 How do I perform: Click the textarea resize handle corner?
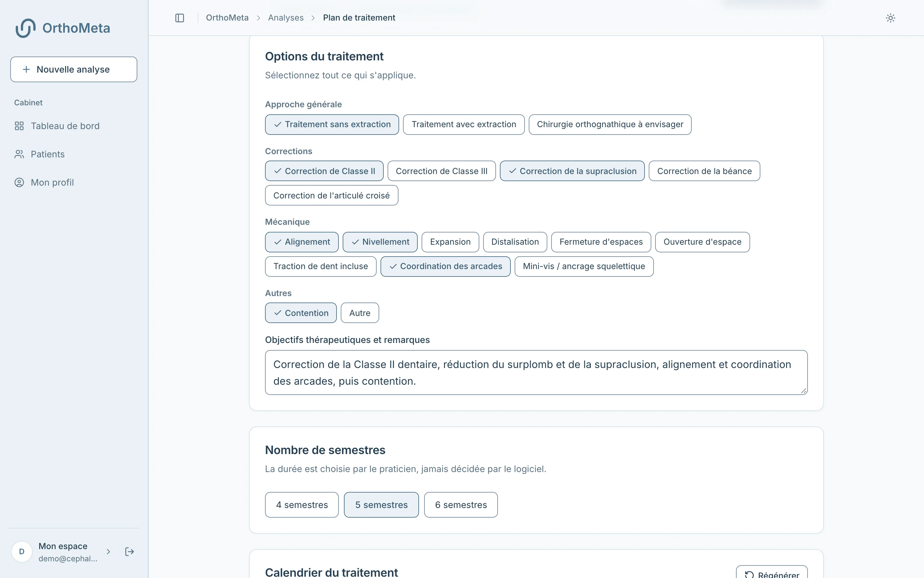point(803,391)
